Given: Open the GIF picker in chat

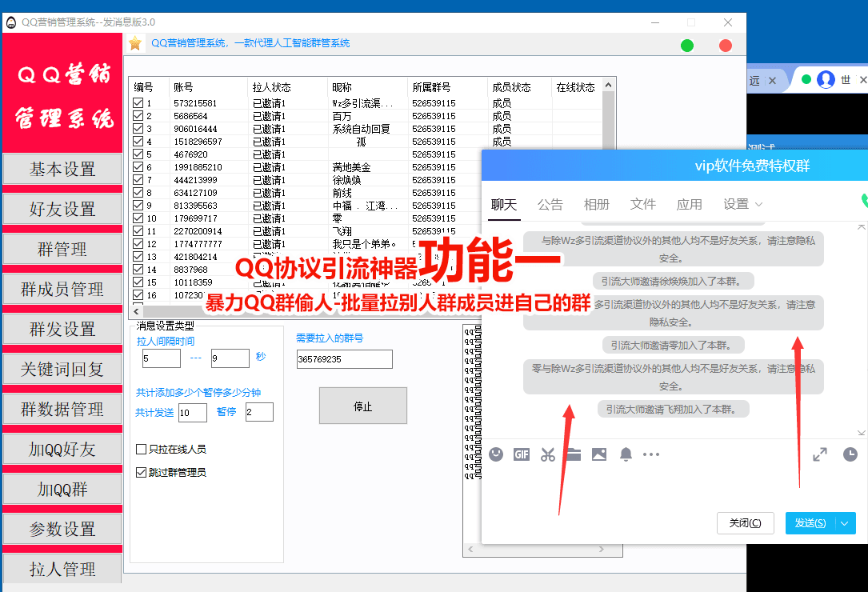Looking at the screenshot, I should (x=522, y=454).
